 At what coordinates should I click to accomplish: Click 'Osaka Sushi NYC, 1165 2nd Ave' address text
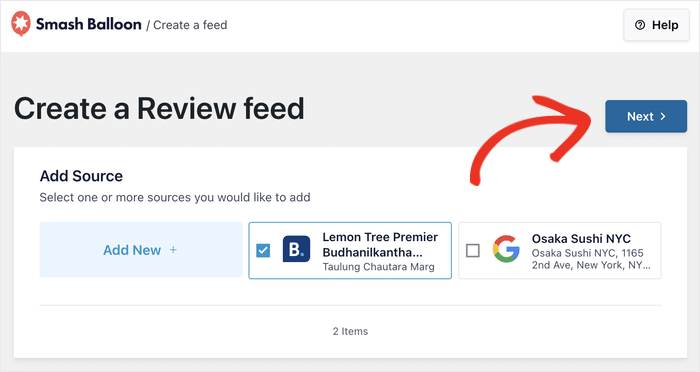(591, 259)
